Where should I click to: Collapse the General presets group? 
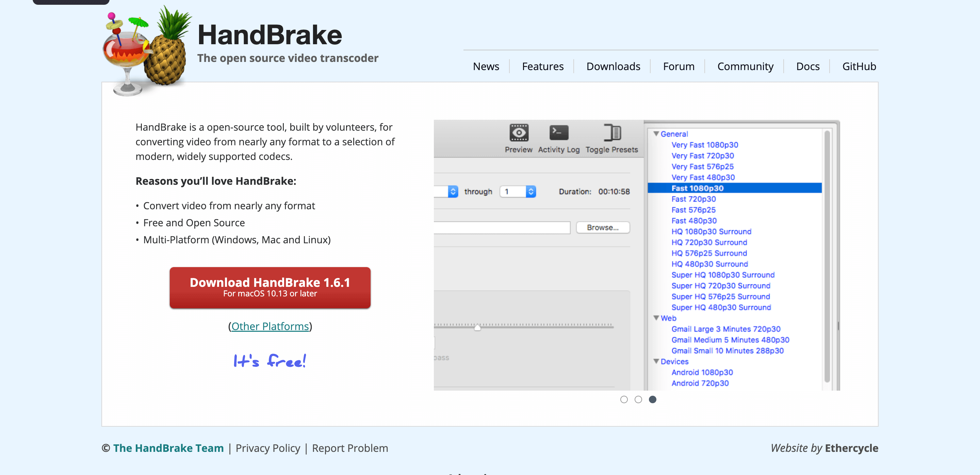tap(656, 134)
